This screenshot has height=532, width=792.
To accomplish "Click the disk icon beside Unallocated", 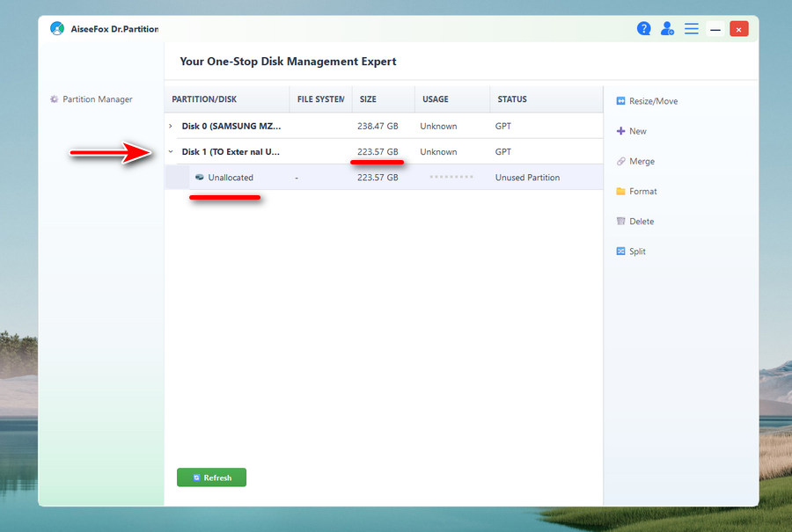I will (200, 177).
